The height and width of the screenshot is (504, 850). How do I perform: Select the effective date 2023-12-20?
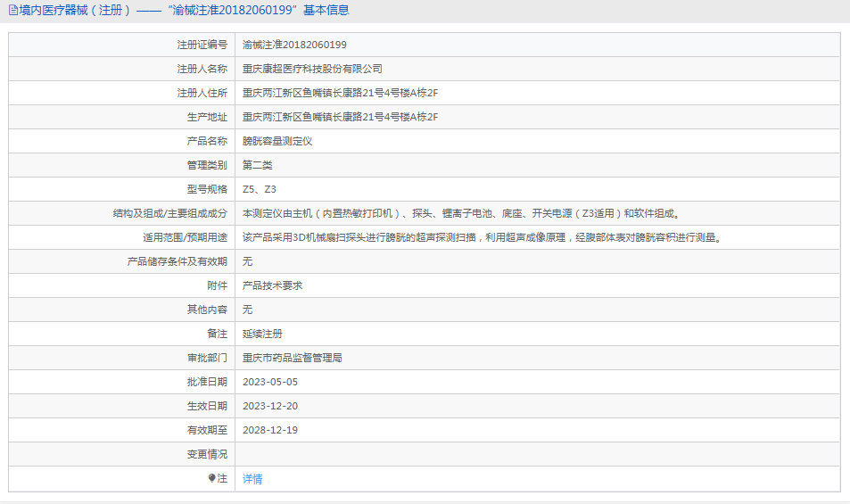coord(270,406)
